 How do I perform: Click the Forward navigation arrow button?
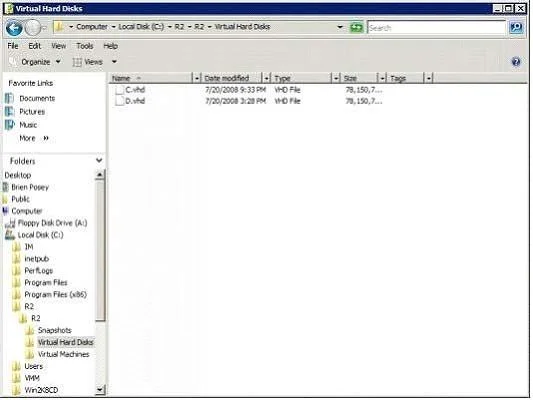[33, 28]
